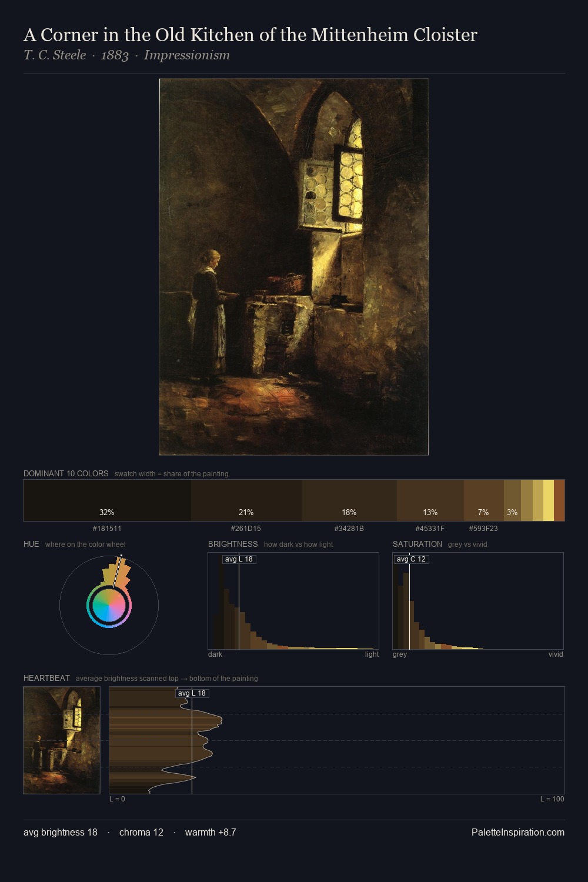Click the hex code #181511

tap(107, 529)
